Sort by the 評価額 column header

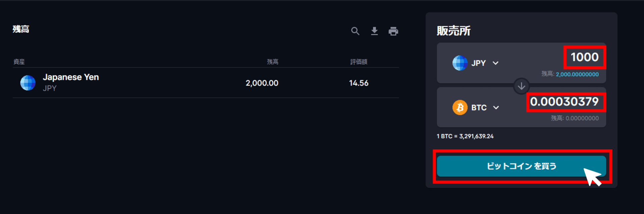[359, 62]
